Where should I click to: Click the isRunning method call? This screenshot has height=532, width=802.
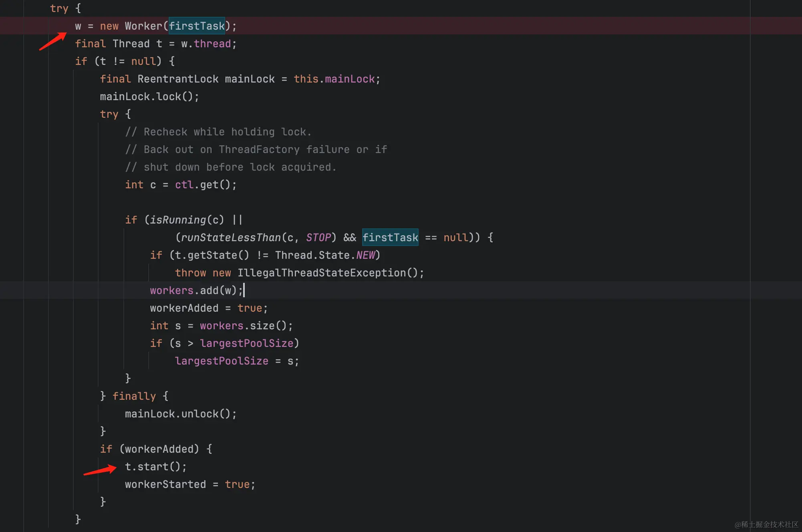click(x=177, y=220)
